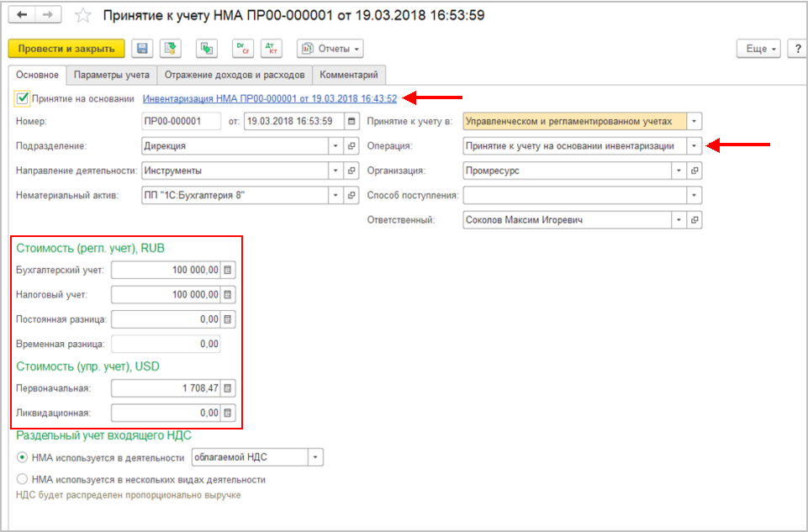
Task: Expand облагаемой НДС dropdown arrow
Action: click(x=315, y=457)
